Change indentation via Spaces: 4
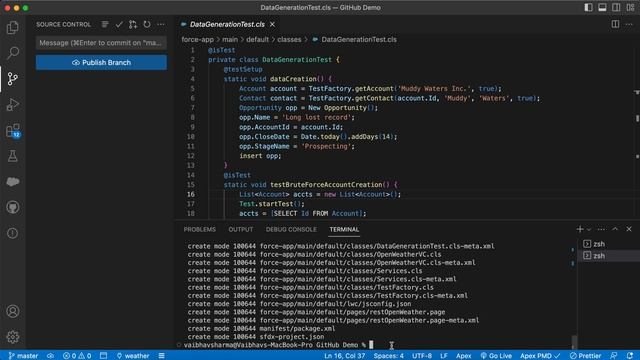This screenshot has height=360, width=640. (x=389, y=356)
